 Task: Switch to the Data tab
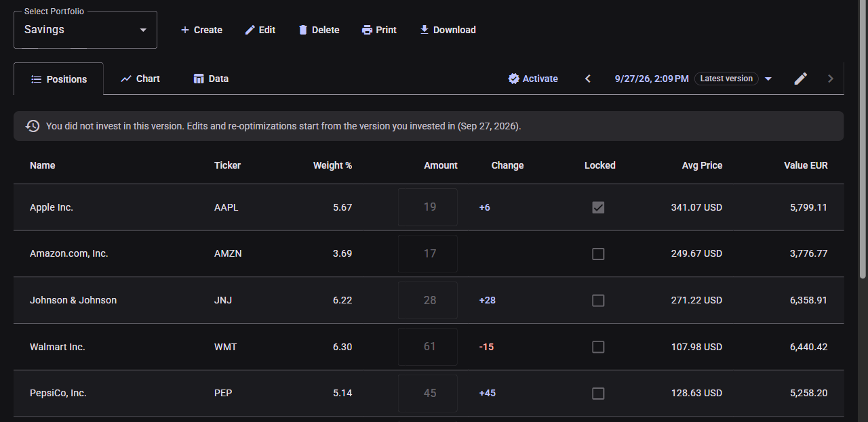[x=211, y=79]
